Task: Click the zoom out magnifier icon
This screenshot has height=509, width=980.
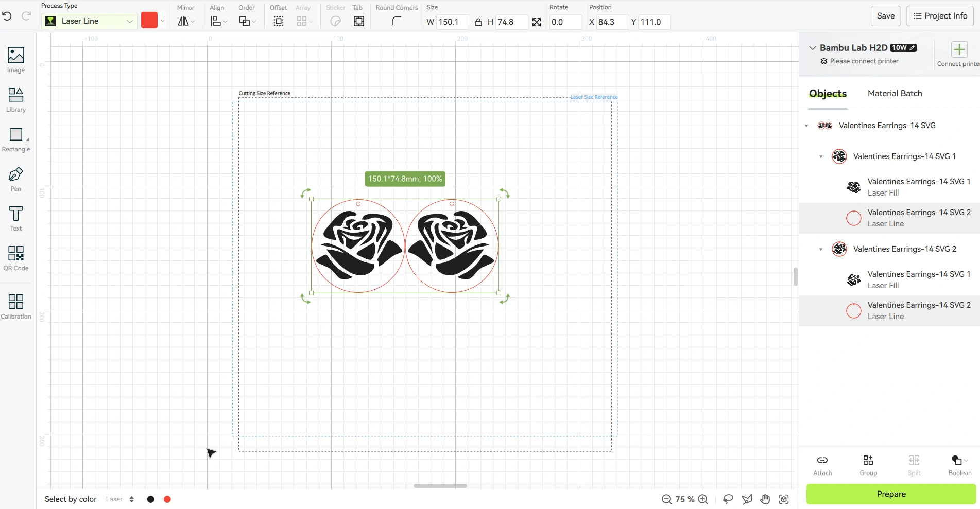Action: click(x=666, y=499)
